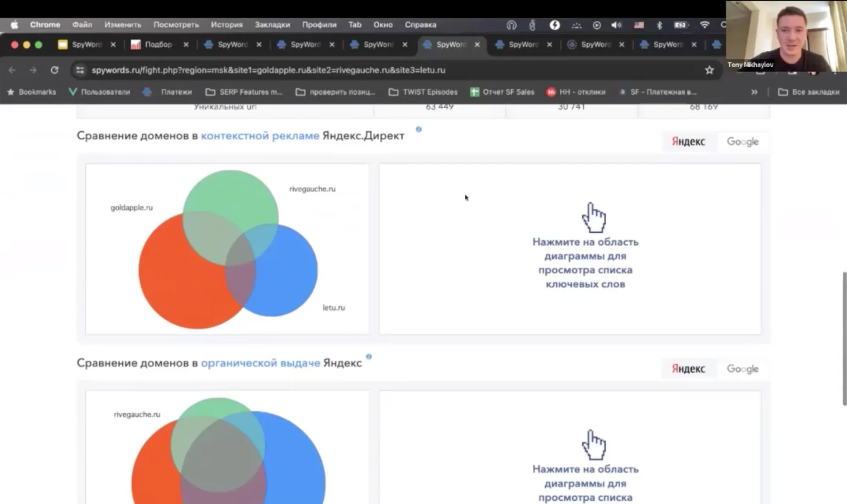Reload the SpyWords page
Image resolution: width=847 pixels, height=504 pixels.
pos(55,70)
